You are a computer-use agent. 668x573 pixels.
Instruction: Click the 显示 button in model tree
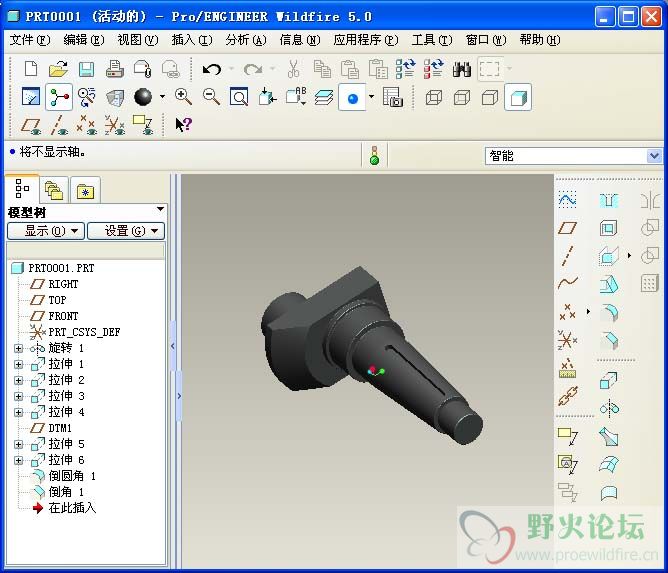(x=46, y=231)
